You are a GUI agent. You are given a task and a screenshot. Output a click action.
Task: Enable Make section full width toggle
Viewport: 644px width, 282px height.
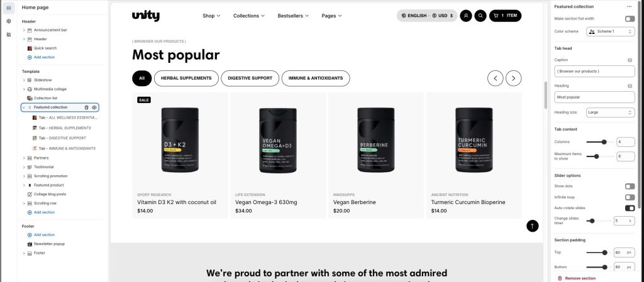[630, 19]
